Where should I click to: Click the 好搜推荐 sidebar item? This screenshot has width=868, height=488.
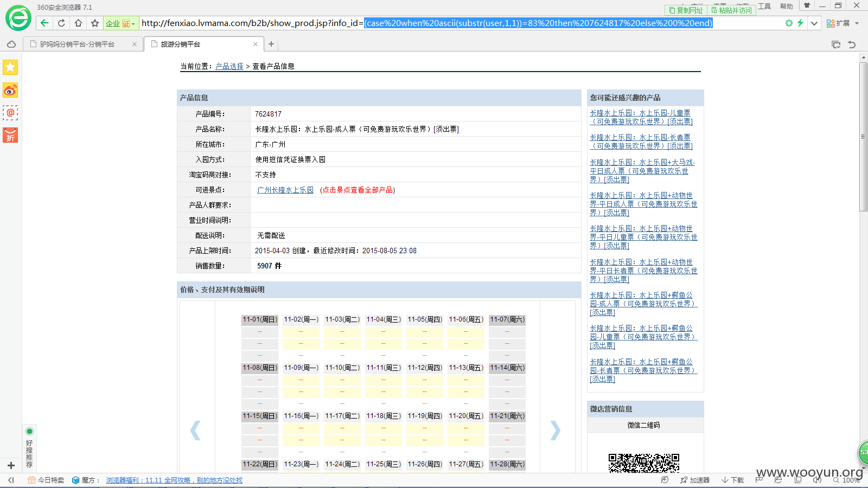click(x=29, y=447)
